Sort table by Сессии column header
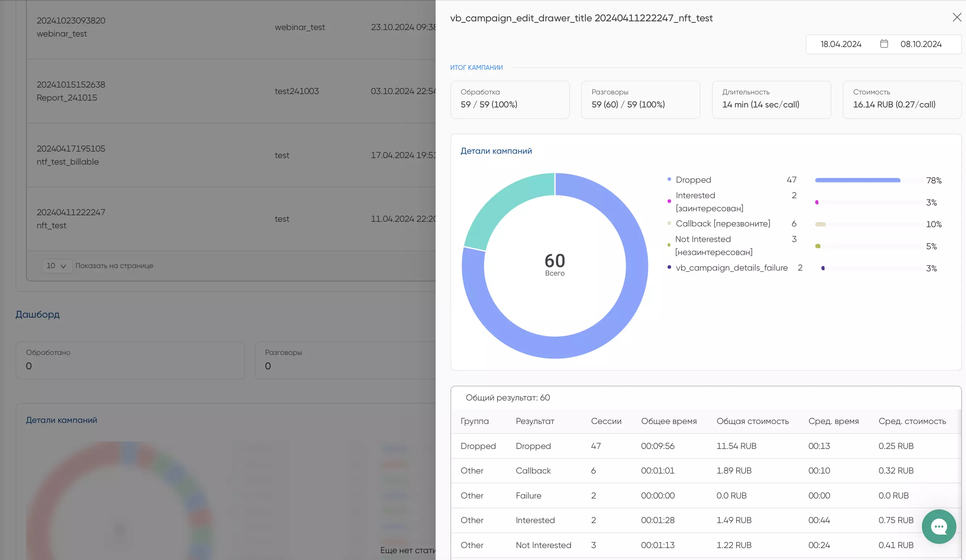This screenshot has height=560, width=966. [x=606, y=421]
